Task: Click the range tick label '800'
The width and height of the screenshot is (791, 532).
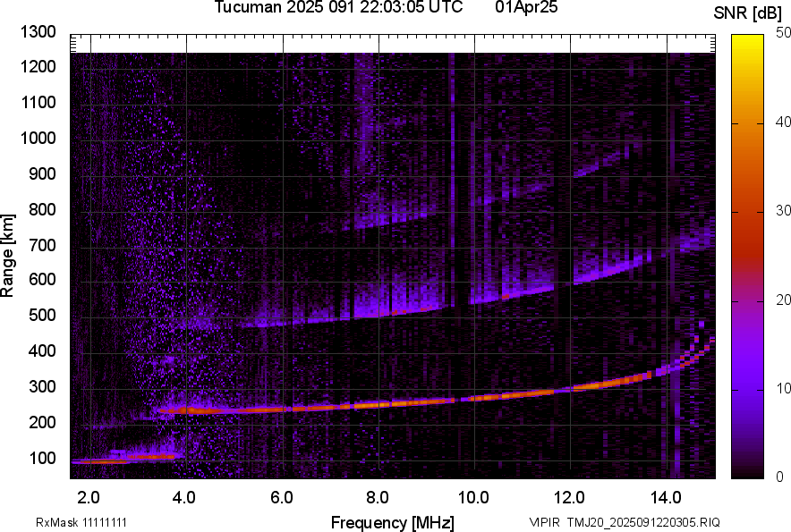Action: 42,208
